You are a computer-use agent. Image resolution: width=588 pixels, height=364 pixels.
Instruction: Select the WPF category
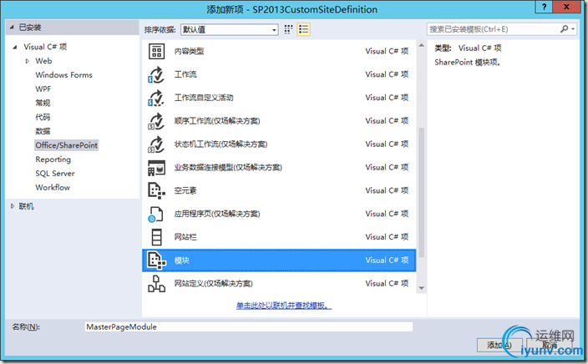43,88
